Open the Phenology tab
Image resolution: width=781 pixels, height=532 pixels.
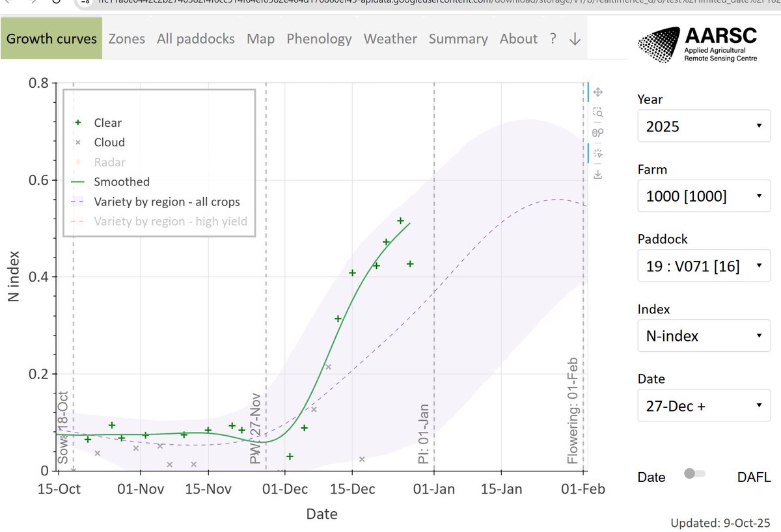(x=319, y=39)
